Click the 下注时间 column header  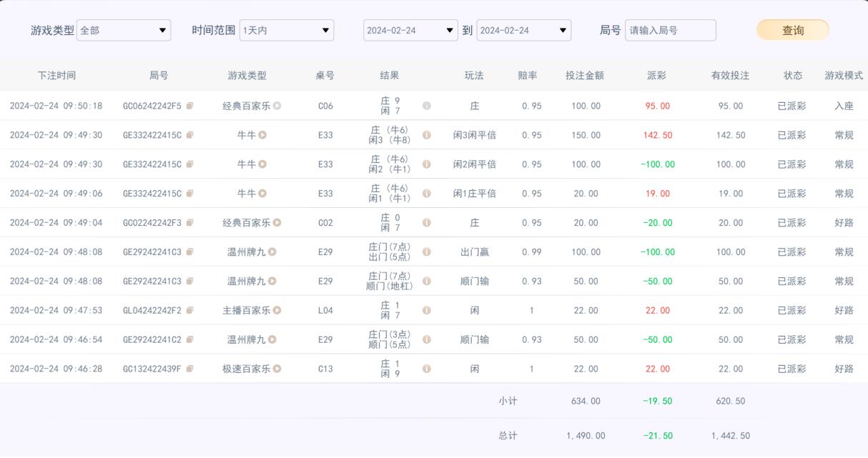pos(56,76)
